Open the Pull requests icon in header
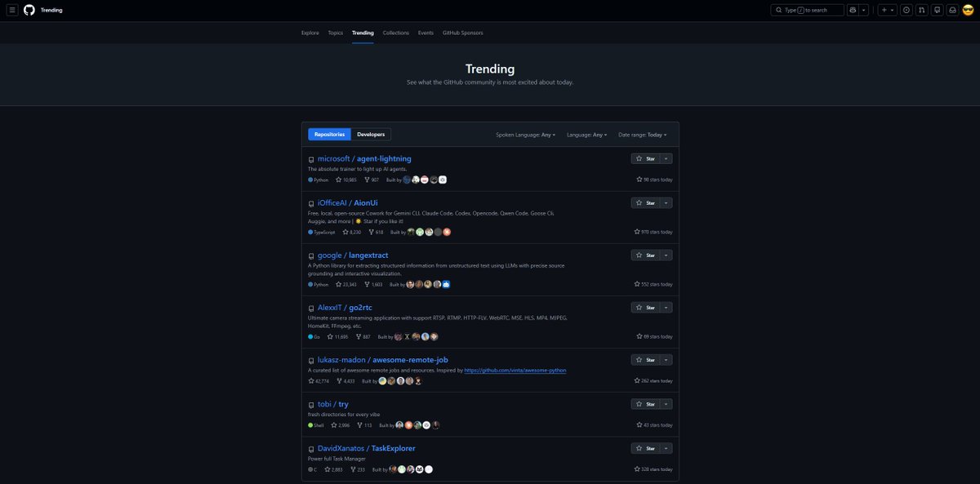This screenshot has width=980, height=484. 922,10
